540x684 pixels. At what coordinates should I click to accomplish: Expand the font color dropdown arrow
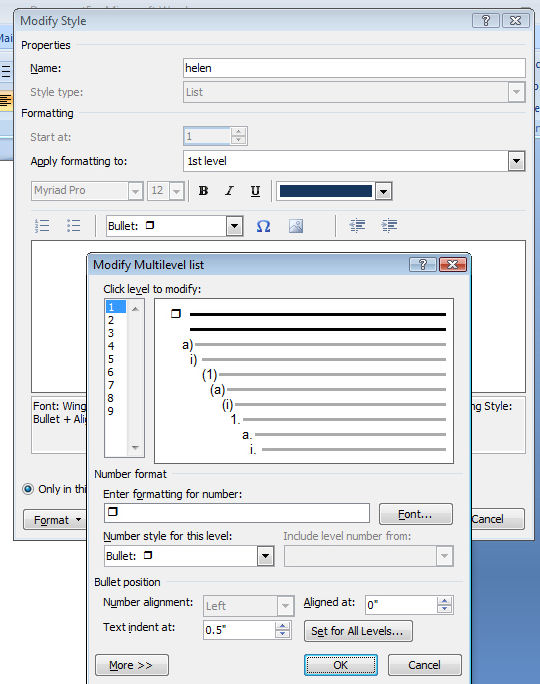[x=384, y=191]
